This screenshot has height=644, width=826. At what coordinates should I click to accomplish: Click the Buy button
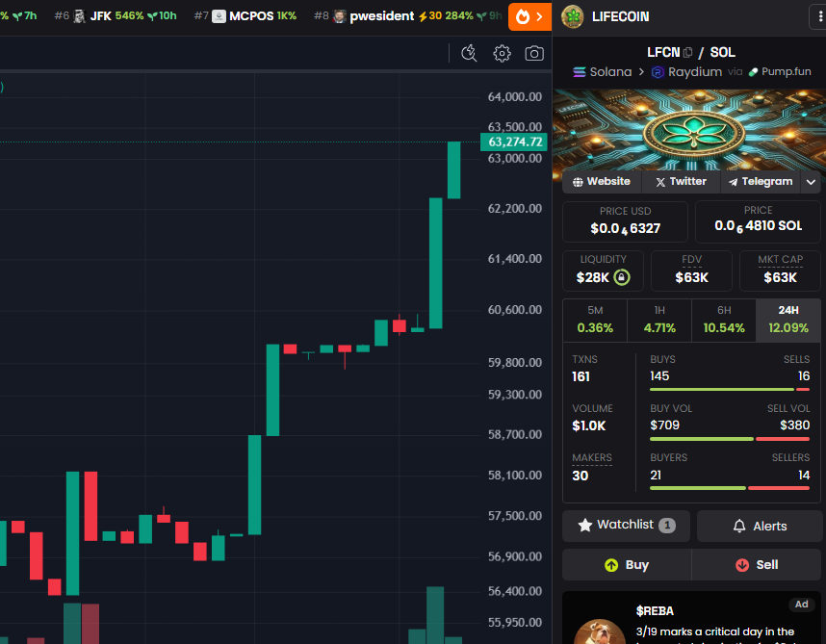[627, 564]
